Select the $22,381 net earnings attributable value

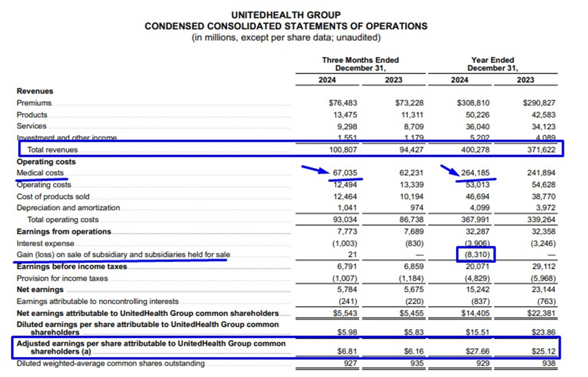coord(542,313)
